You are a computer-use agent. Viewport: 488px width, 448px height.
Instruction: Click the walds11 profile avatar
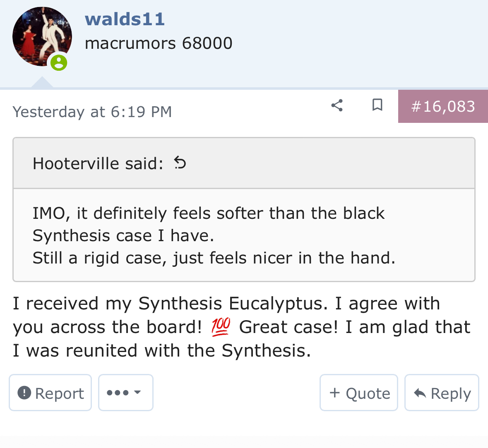coord(42,36)
